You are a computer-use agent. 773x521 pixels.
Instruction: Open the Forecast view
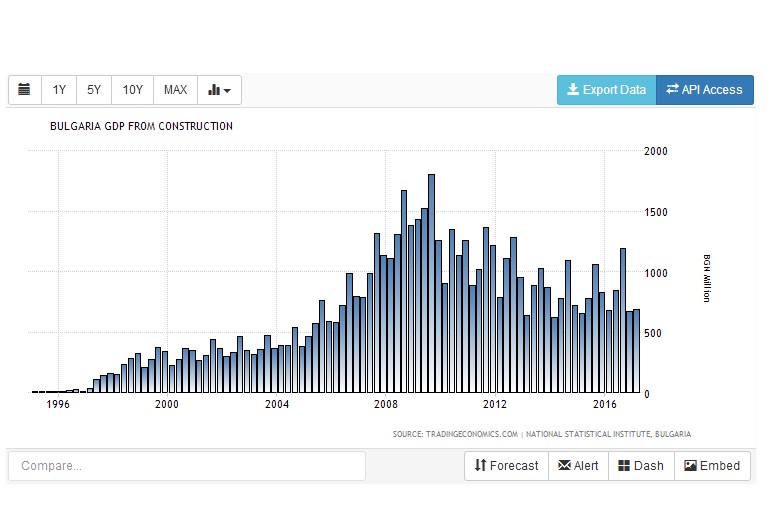(x=506, y=466)
